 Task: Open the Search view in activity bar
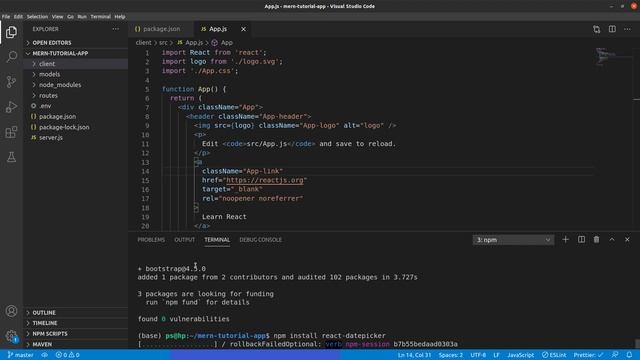tap(11, 56)
